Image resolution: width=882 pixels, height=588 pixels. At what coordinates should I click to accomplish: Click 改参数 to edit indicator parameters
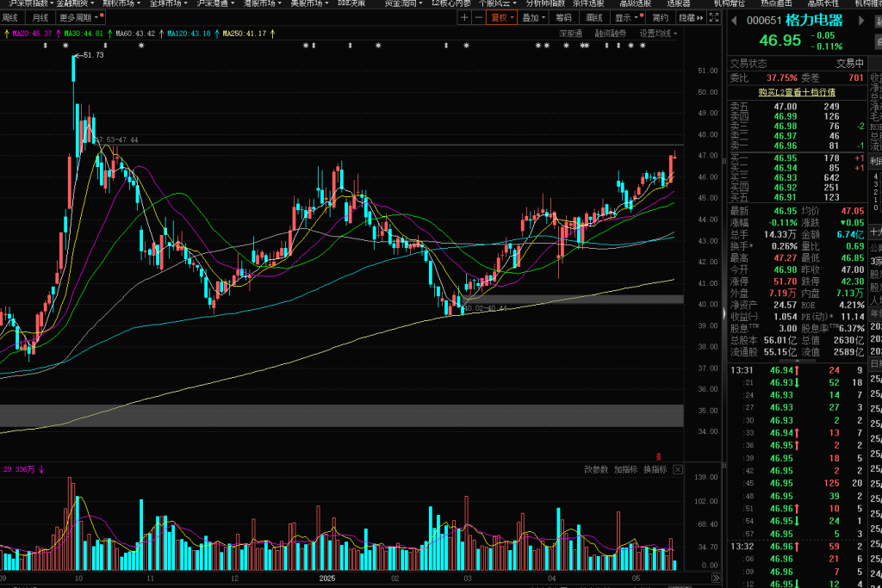tap(596, 469)
